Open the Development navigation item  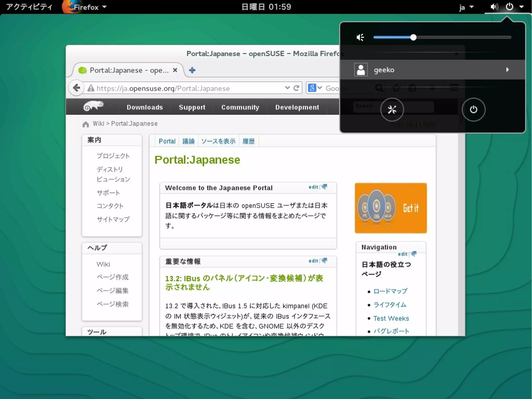[297, 107]
